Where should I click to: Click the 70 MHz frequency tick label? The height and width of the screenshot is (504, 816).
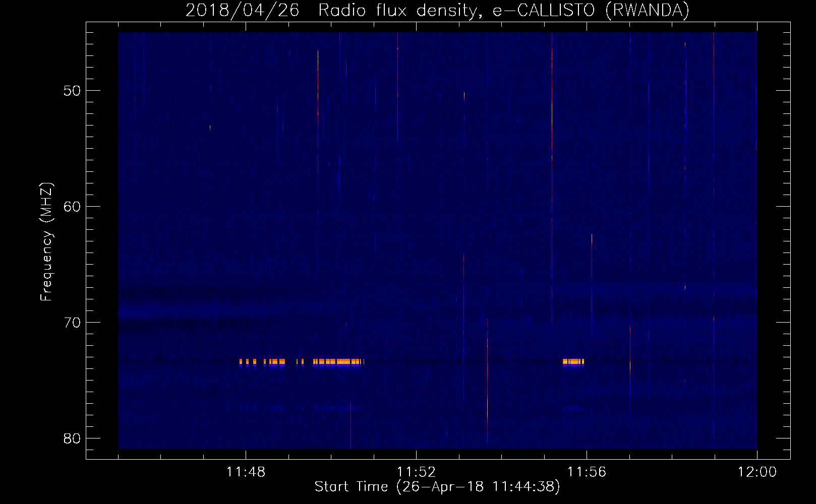pos(73,322)
